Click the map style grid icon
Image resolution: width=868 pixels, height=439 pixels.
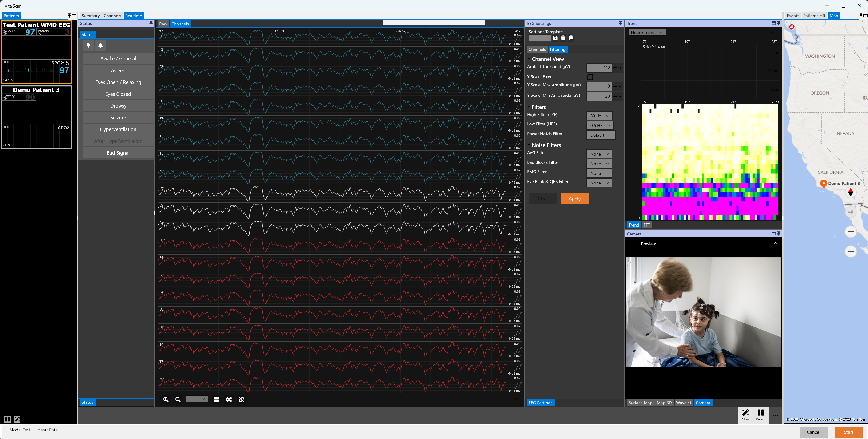pyautogui.click(x=851, y=212)
